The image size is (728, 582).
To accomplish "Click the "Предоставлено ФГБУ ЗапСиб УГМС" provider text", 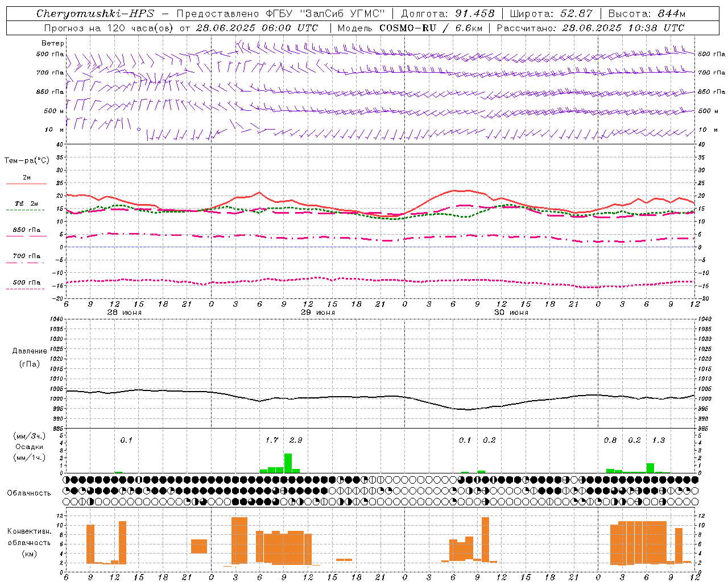I will (x=281, y=14).
